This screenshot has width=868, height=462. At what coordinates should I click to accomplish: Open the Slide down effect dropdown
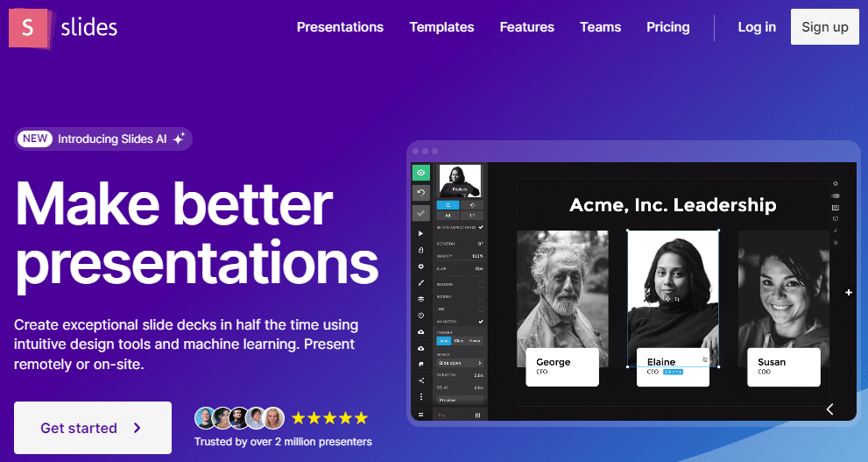point(460,363)
